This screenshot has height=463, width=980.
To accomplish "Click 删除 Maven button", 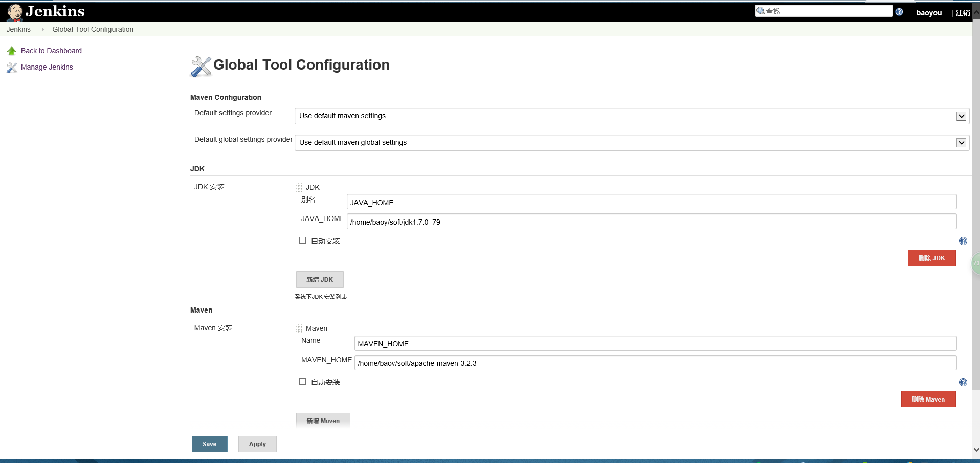I will click(x=928, y=399).
